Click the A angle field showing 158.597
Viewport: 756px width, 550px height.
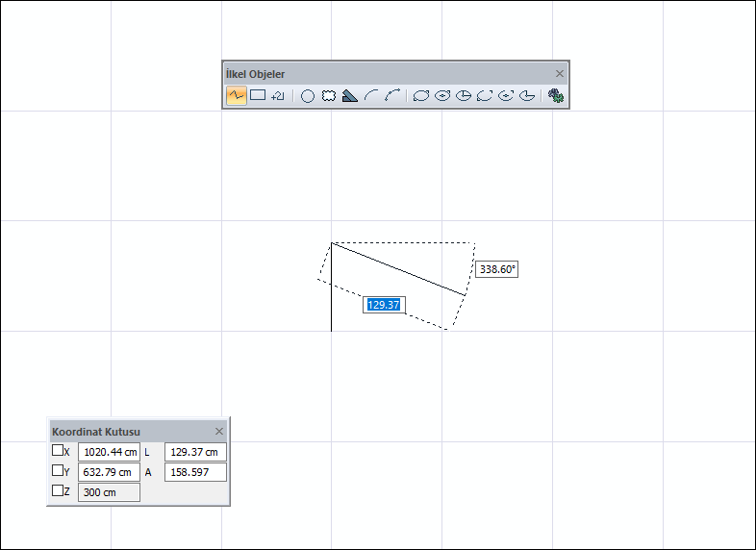click(x=195, y=472)
